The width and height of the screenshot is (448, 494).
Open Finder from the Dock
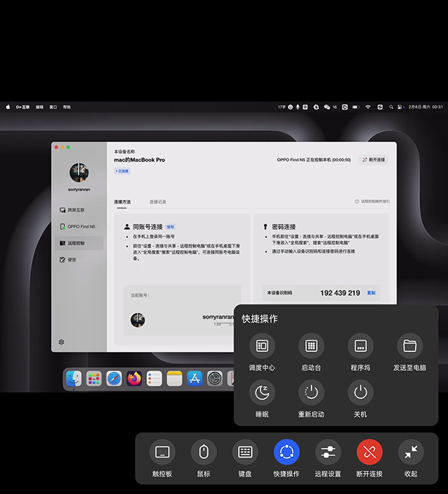click(x=73, y=379)
